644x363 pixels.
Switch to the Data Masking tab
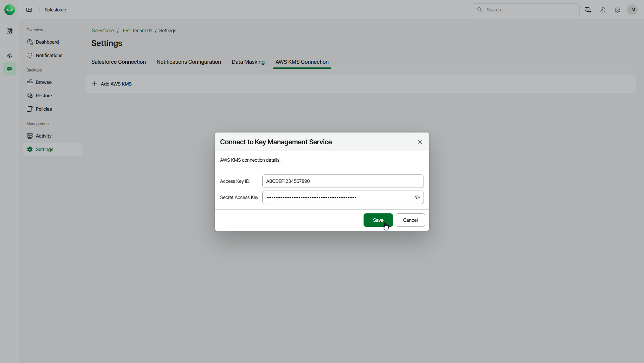click(x=248, y=62)
